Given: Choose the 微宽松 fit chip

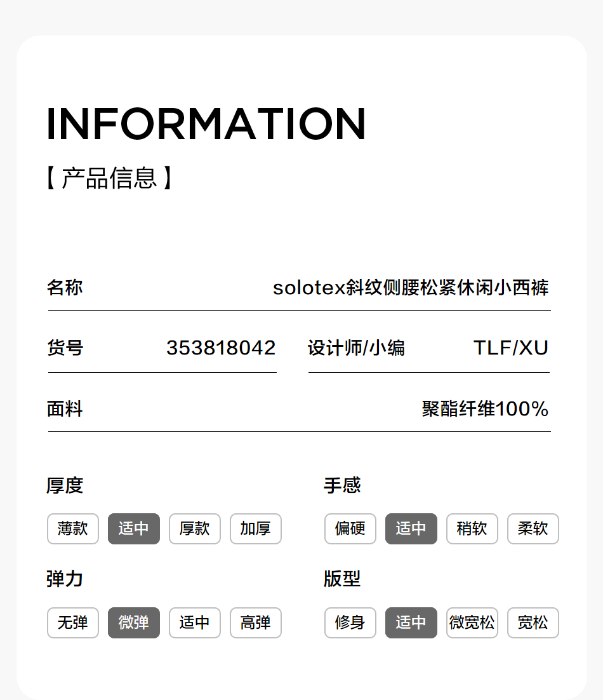Looking at the screenshot, I should click(472, 623).
